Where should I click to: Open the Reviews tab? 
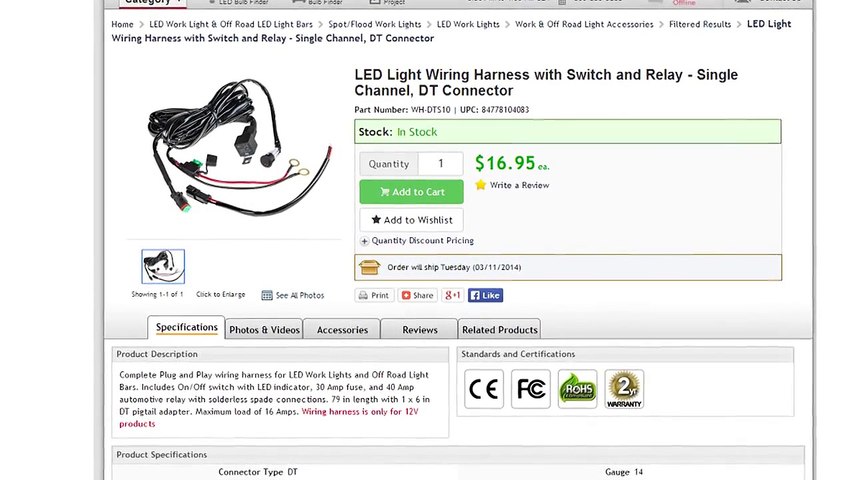click(420, 330)
